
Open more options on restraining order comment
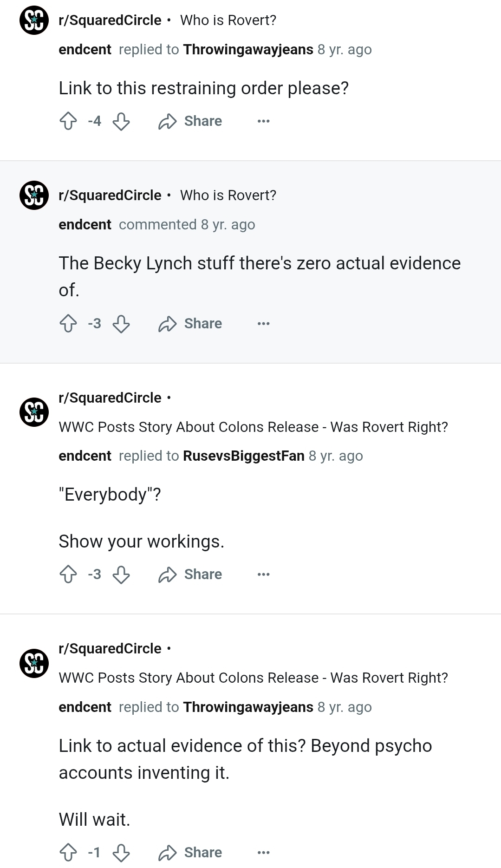[263, 121]
